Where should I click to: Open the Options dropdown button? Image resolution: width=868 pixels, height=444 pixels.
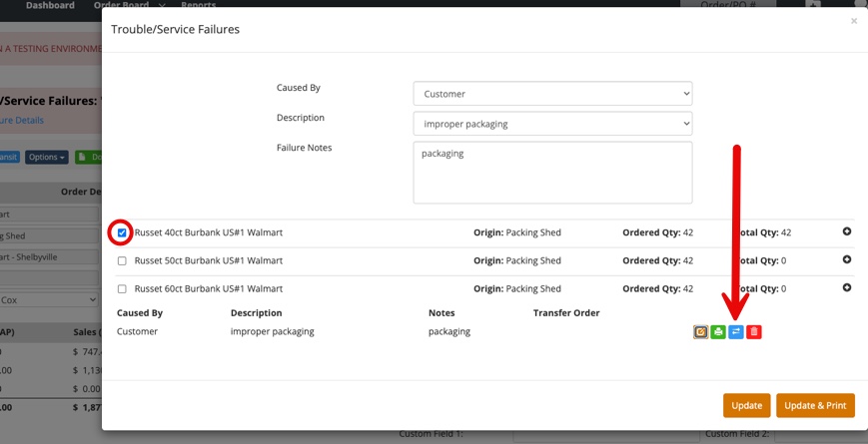pyautogui.click(x=47, y=157)
